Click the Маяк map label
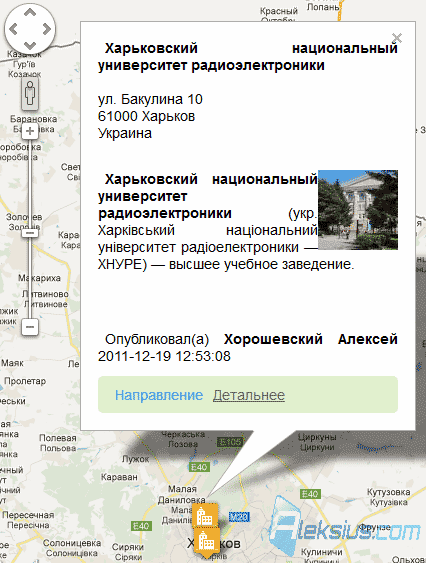The width and height of the screenshot is (426, 563). click(12, 363)
